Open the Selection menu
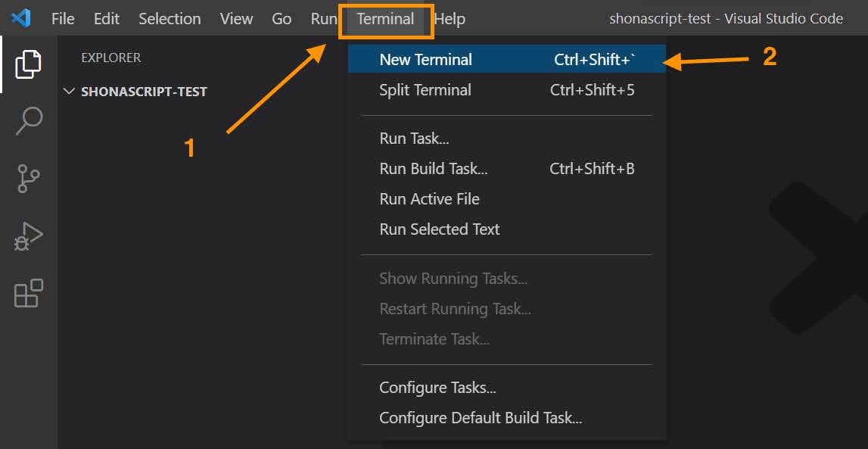 pyautogui.click(x=170, y=19)
